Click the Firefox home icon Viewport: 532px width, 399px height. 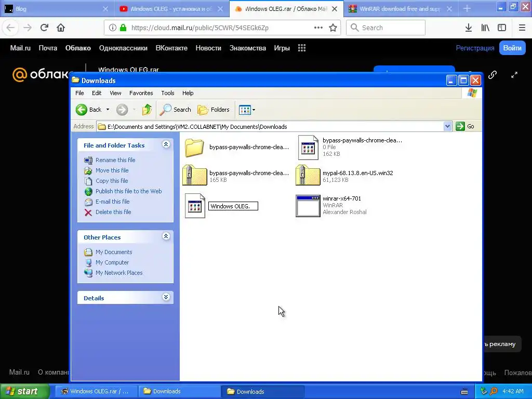coord(61,28)
